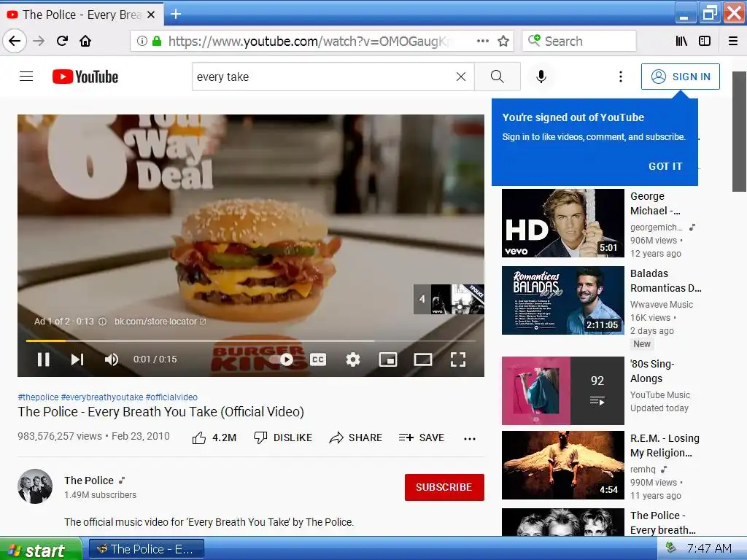This screenshot has width=747, height=560.
Task: Submit search with magnifier button
Action: click(497, 77)
